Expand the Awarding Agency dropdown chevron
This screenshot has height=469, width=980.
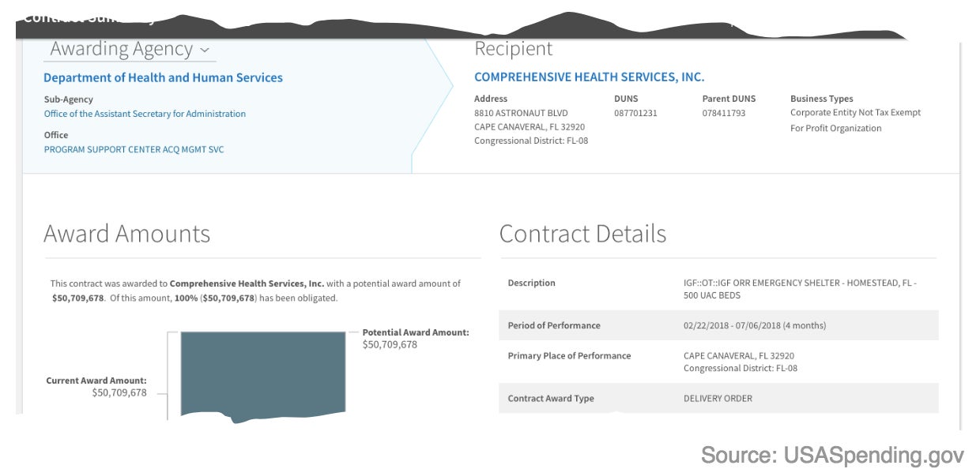click(205, 50)
